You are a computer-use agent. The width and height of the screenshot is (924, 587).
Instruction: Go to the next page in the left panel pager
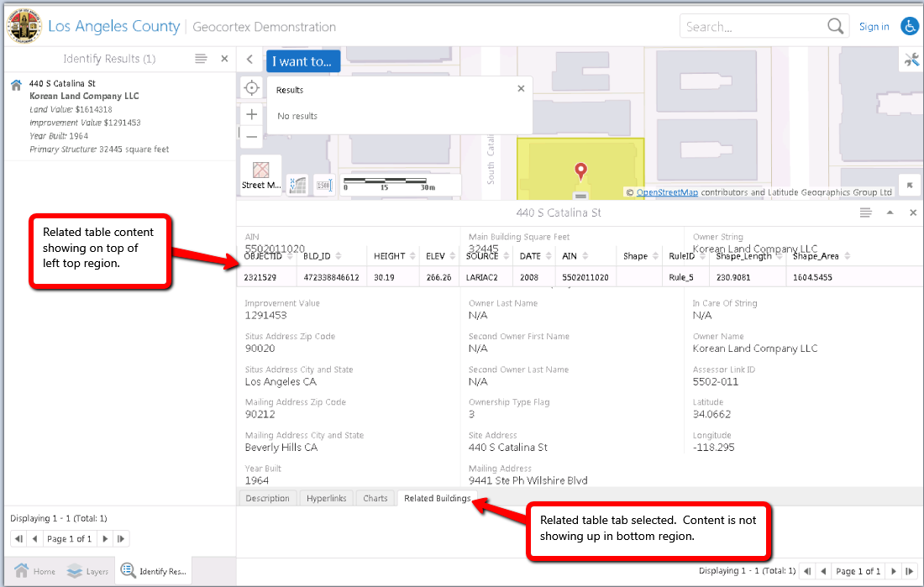point(105,538)
